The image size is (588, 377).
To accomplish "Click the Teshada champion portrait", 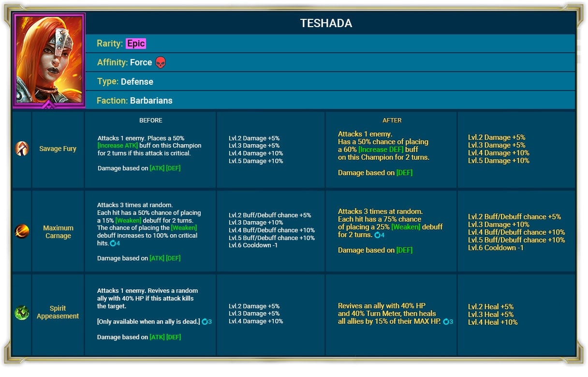I will [x=49, y=60].
